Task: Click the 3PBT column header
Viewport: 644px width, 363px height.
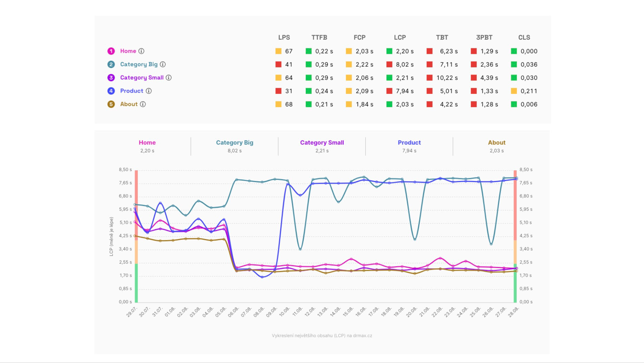Action: pos(484,37)
